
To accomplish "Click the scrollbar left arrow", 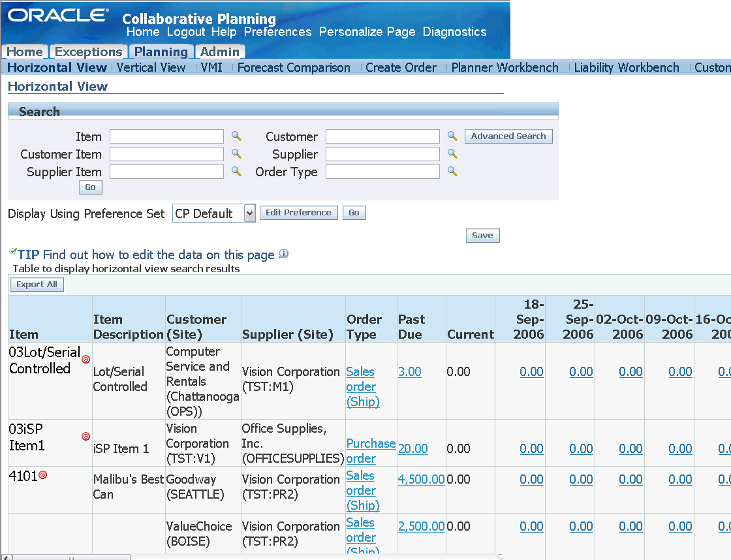I will click(x=6, y=557).
